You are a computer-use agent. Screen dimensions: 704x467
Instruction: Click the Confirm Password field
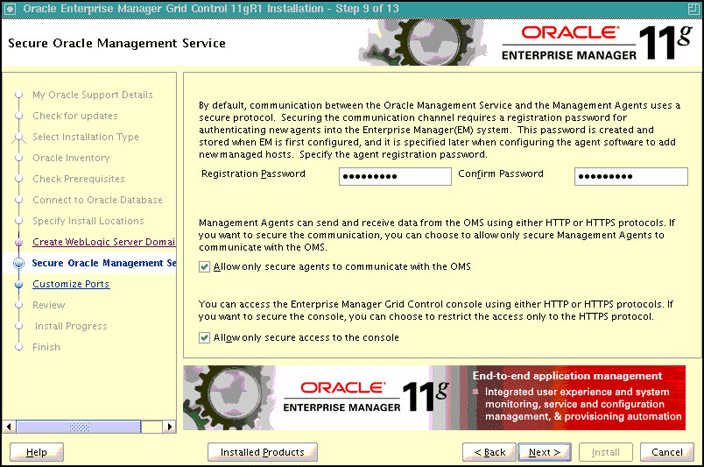pos(631,176)
